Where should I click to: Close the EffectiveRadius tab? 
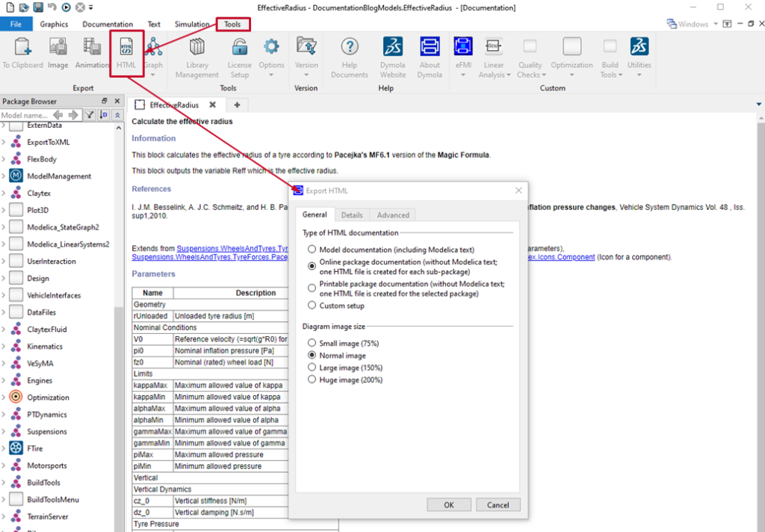coord(213,105)
